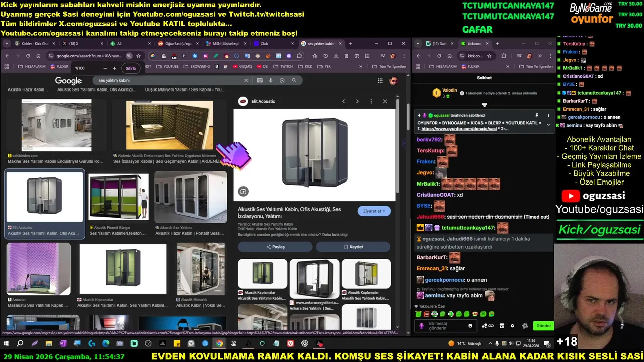Open tab search dropdown in left browser
This screenshot has height=362, width=644.
click(7, 44)
